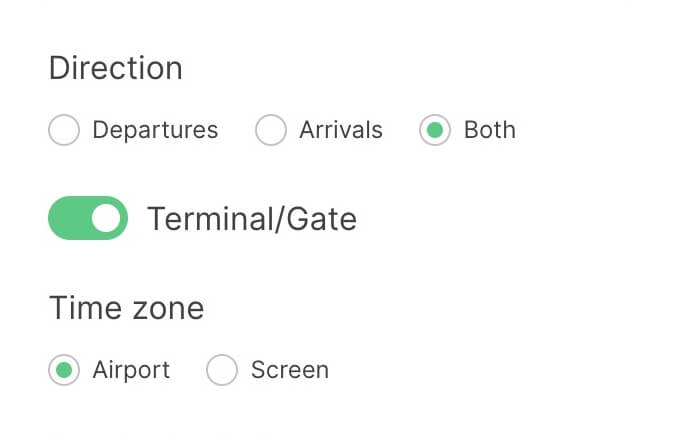Select the Departures radio button

(x=64, y=130)
